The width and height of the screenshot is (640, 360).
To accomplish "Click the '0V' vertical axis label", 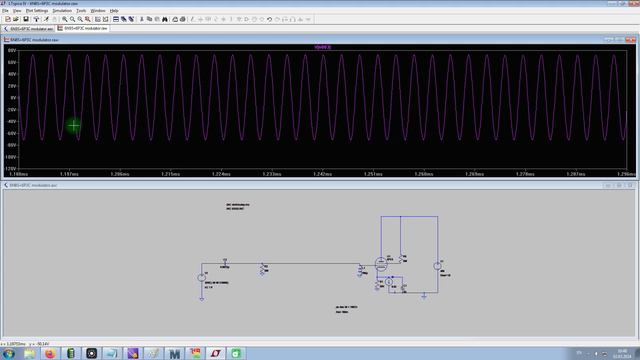I will click(x=13, y=98).
